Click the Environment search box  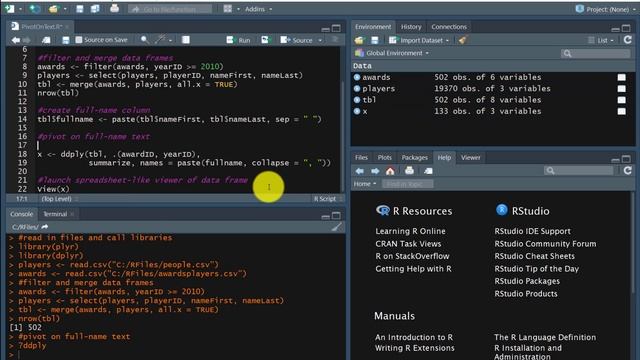point(596,53)
